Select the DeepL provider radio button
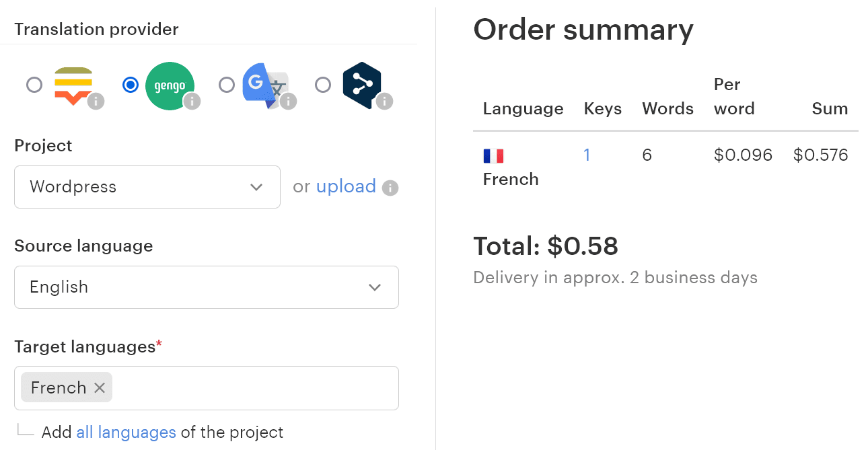This screenshot has width=868, height=450. [323, 85]
